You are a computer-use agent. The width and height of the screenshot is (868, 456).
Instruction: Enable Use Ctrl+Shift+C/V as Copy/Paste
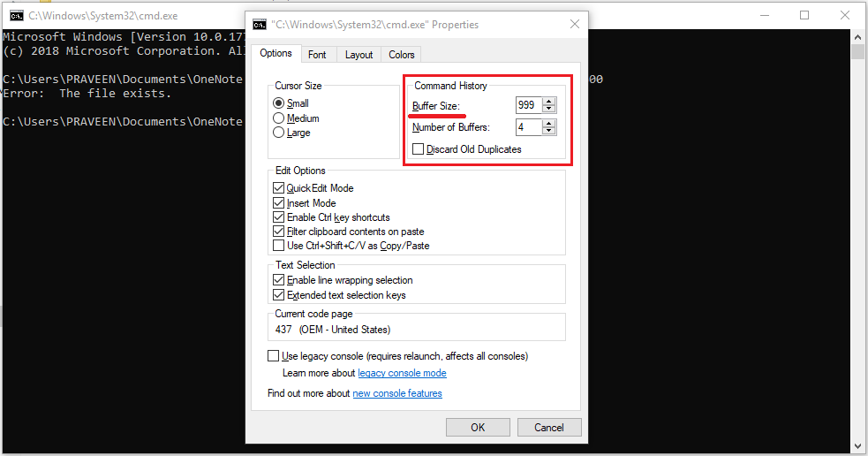[278, 246]
